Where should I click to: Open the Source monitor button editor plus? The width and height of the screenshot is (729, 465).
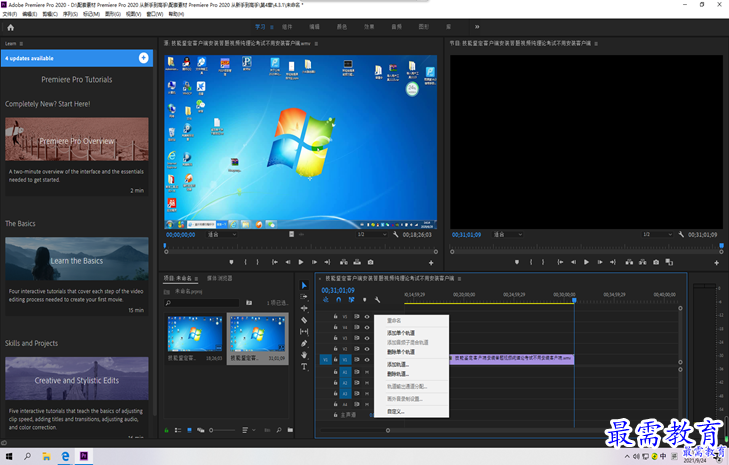click(x=431, y=263)
